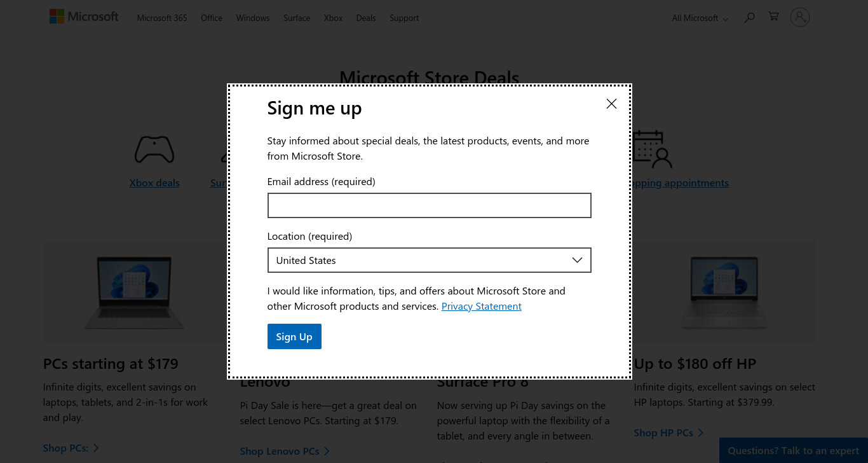Click the Sign Up button

pos(294,336)
